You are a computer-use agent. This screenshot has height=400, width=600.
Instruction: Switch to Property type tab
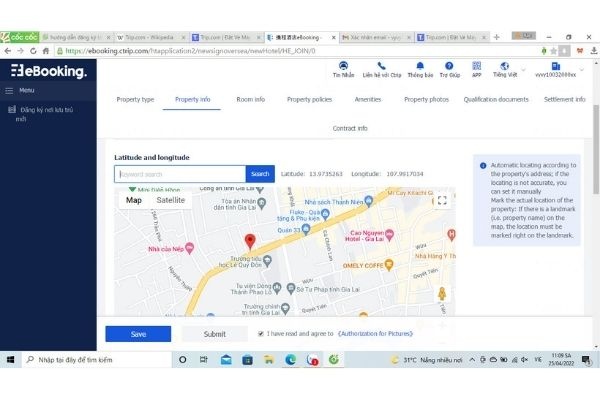pos(135,100)
